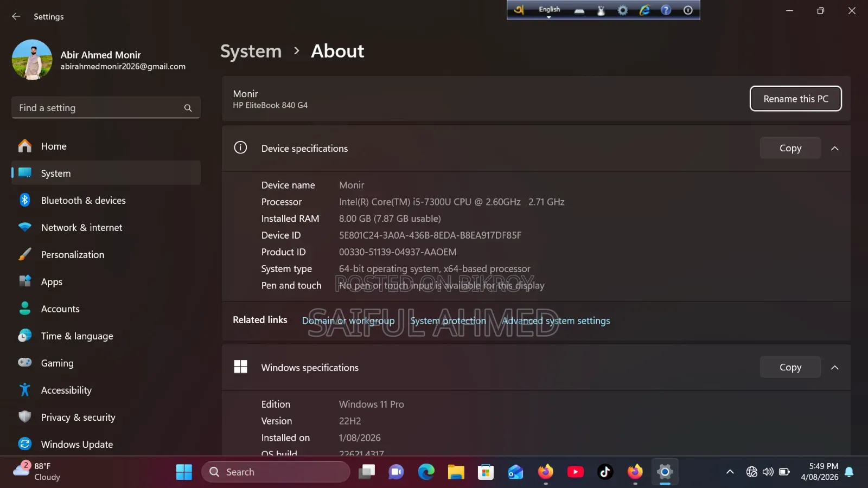Open Network & internet settings
This screenshot has height=488, width=868.
pos(106,228)
